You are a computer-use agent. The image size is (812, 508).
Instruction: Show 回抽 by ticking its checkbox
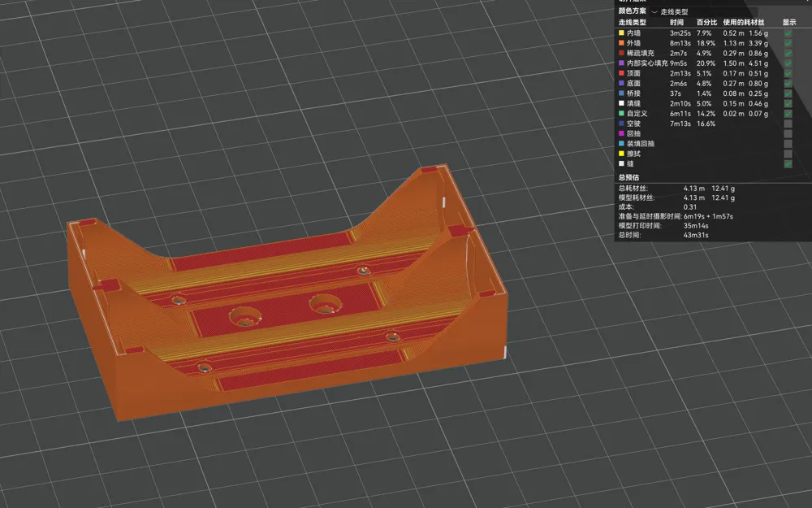(x=788, y=133)
